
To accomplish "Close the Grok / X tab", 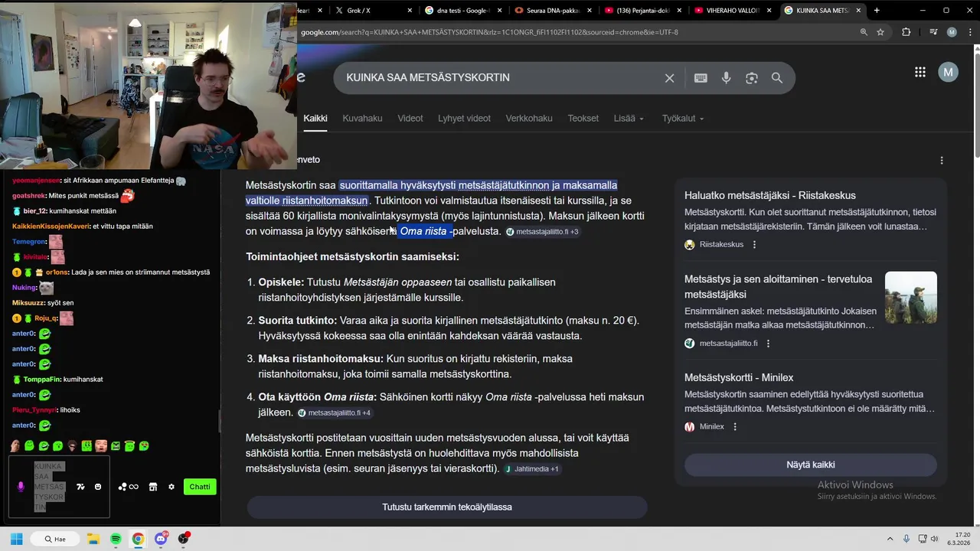I will pos(410,11).
